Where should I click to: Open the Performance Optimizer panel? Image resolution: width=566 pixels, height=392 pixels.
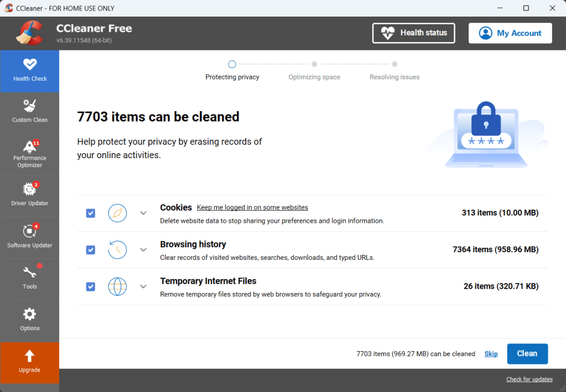point(30,154)
